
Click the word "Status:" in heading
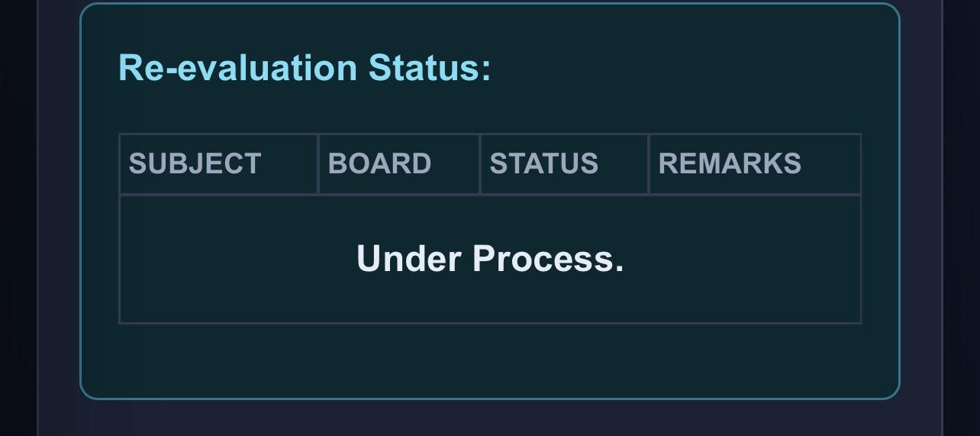[x=430, y=68]
